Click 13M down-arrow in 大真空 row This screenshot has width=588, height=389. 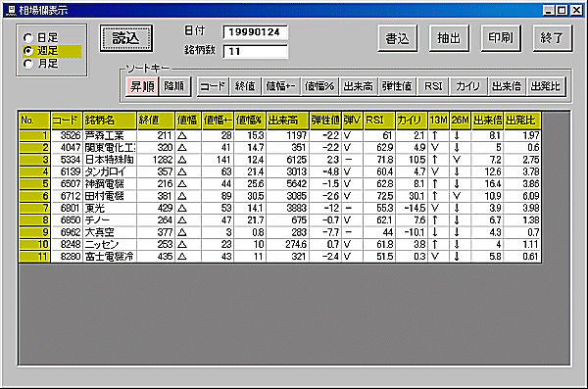point(435,232)
